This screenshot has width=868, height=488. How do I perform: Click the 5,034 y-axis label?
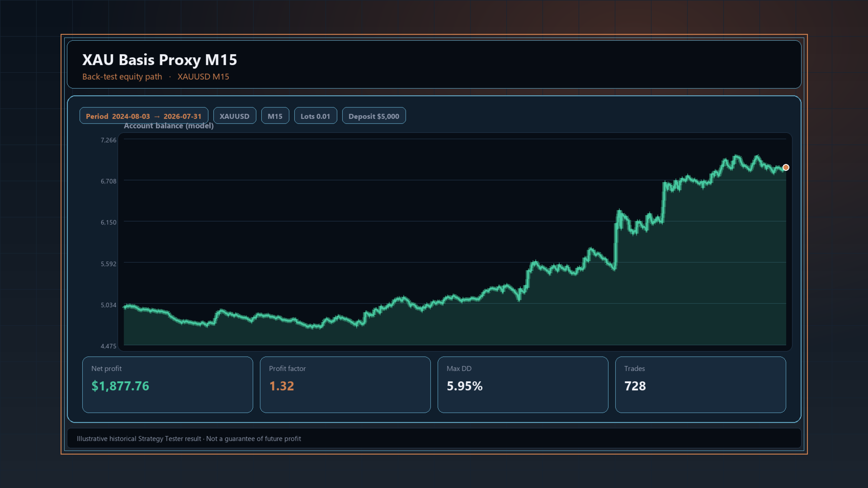pos(108,305)
